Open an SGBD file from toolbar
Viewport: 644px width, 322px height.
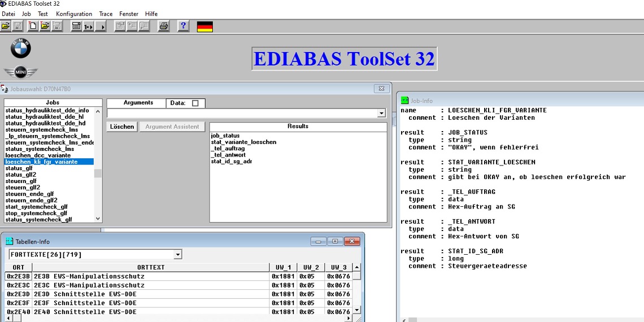(5, 27)
